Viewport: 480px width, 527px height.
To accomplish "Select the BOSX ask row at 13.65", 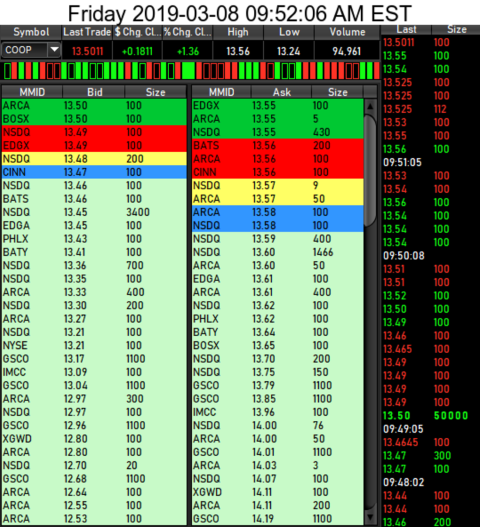I will [278, 346].
